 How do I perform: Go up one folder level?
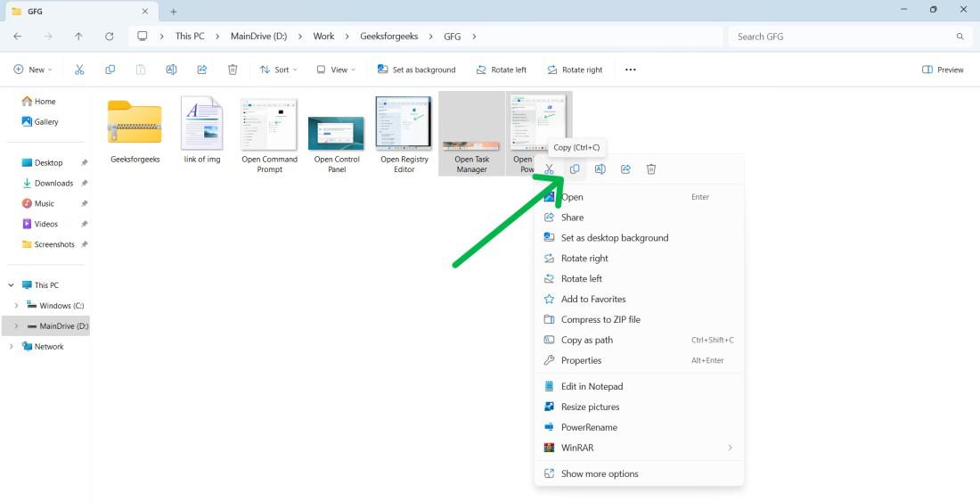78,37
